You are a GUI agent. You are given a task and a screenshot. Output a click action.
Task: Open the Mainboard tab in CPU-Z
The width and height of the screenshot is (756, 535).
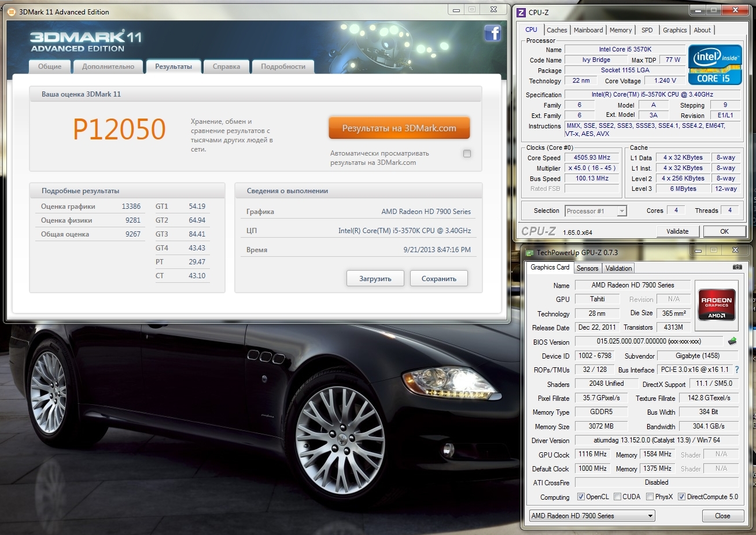588,30
